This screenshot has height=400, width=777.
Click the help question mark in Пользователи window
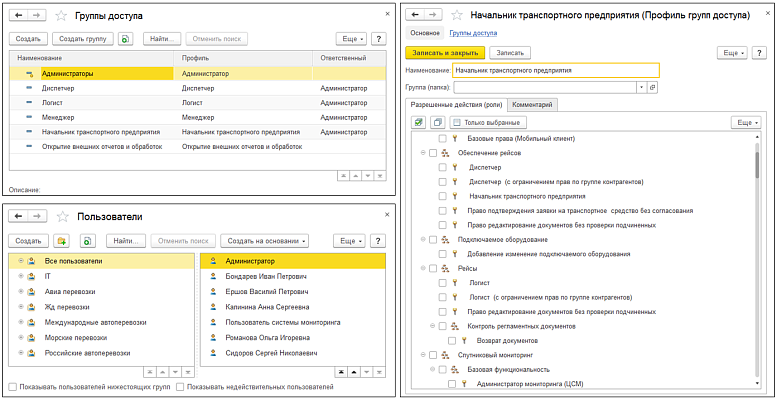tap(380, 241)
